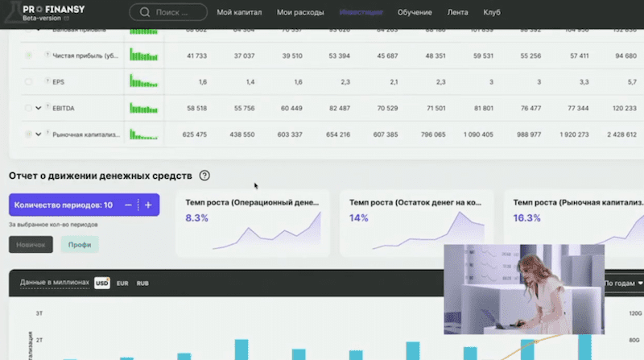Select EUR currency

coord(122,283)
